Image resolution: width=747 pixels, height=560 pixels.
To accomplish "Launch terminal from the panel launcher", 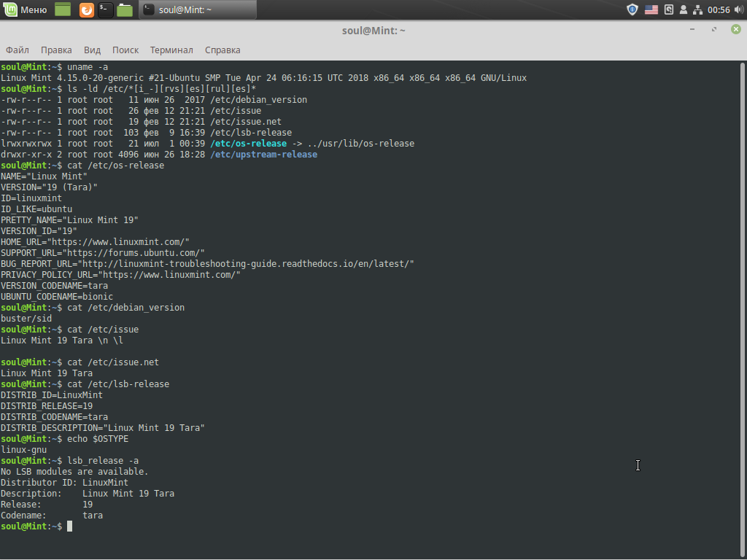I will coord(105,9).
